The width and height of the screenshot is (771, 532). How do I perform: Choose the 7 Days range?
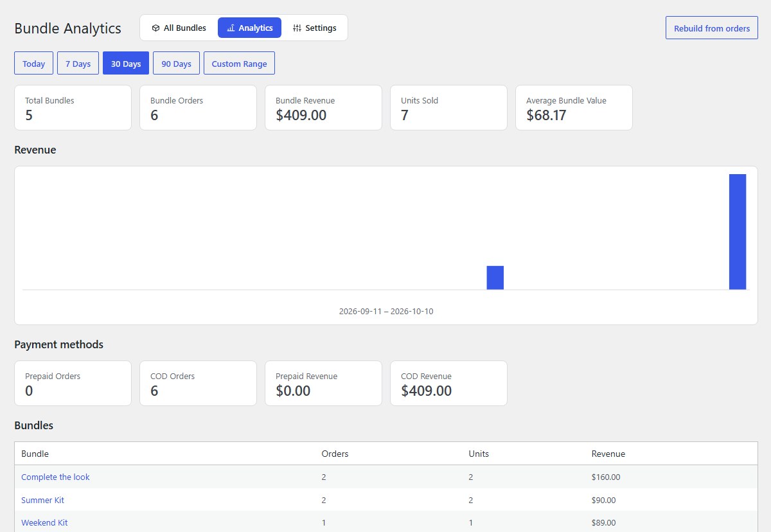(78, 64)
